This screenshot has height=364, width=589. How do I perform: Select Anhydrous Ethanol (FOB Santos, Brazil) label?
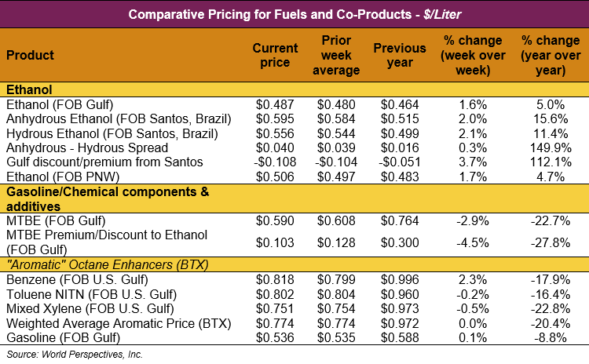click(x=119, y=118)
